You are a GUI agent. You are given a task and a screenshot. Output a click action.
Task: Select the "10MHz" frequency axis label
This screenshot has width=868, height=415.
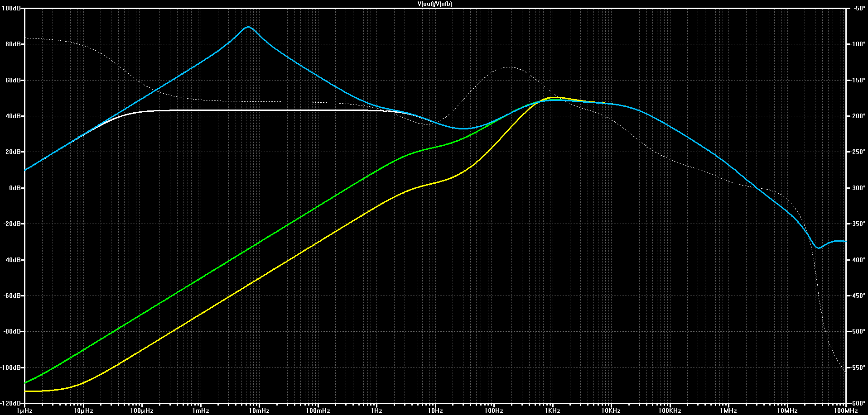pos(787,411)
